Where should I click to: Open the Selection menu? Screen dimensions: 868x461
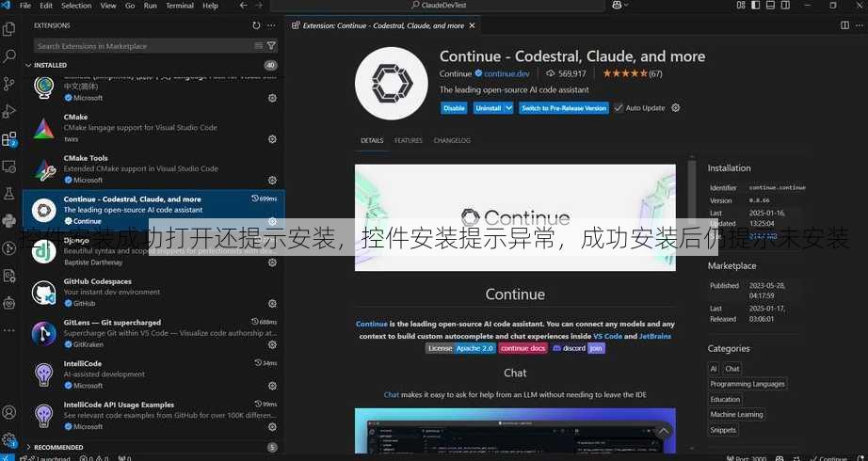pyautogui.click(x=76, y=5)
